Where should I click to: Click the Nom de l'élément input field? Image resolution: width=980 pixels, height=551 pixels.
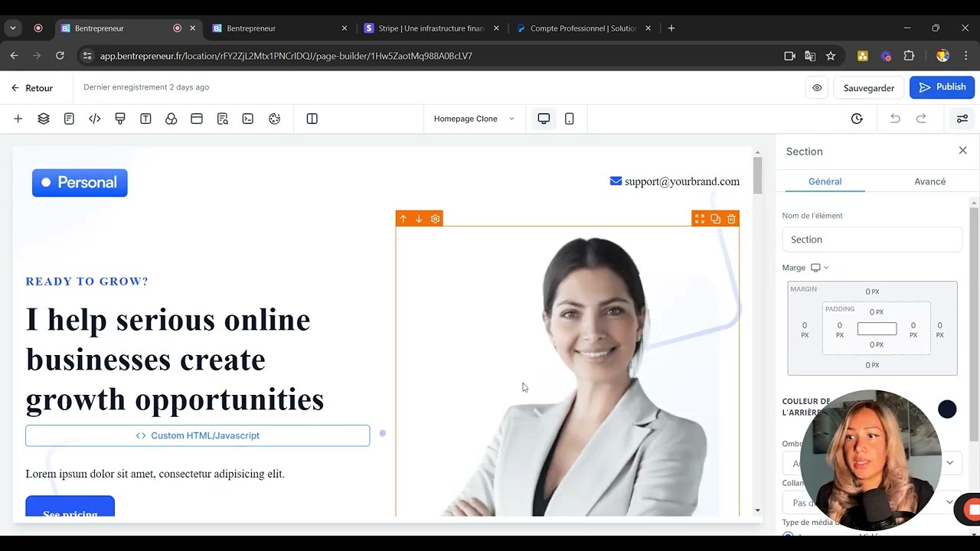pos(871,240)
